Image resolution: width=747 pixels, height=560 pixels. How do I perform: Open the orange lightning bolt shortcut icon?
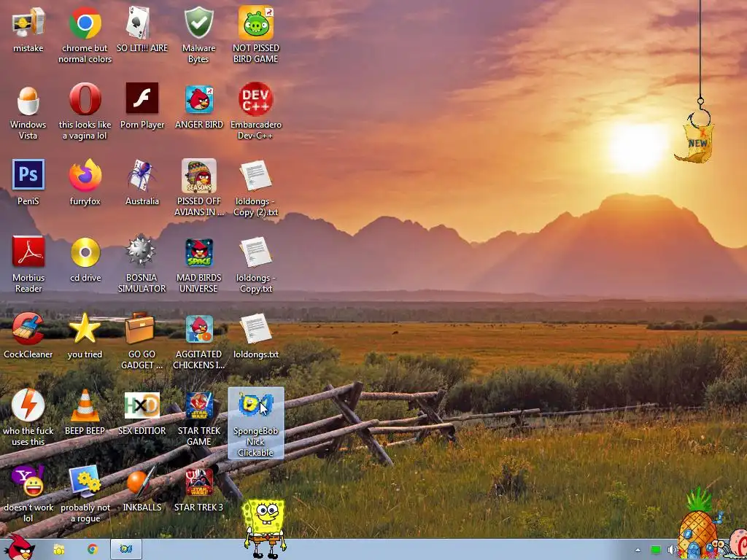tap(28, 405)
